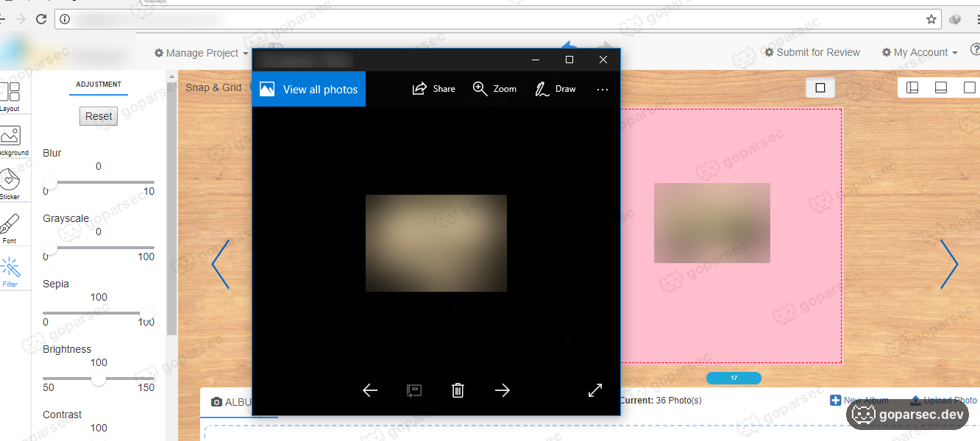Open the Layout tool in sidebar
The width and height of the screenshot is (980, 441).
(10, 96)
